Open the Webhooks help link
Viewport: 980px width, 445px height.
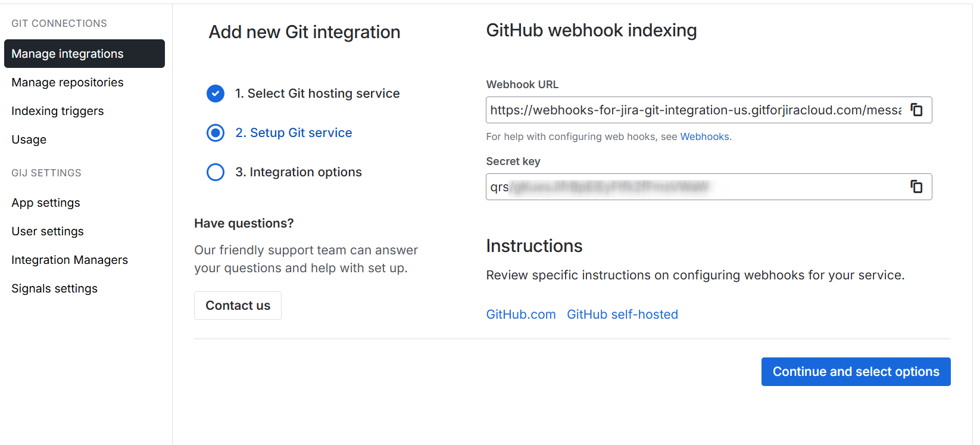click(x=704, y=136)
